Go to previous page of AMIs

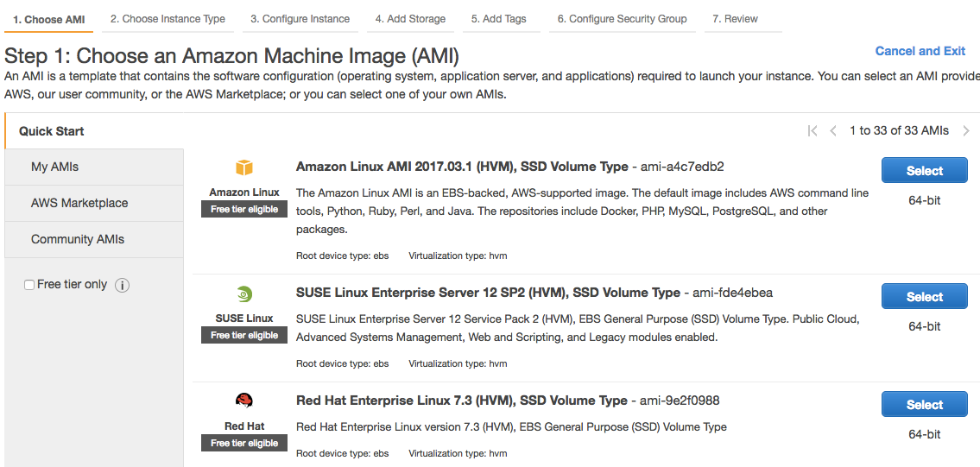click(833, 131)
